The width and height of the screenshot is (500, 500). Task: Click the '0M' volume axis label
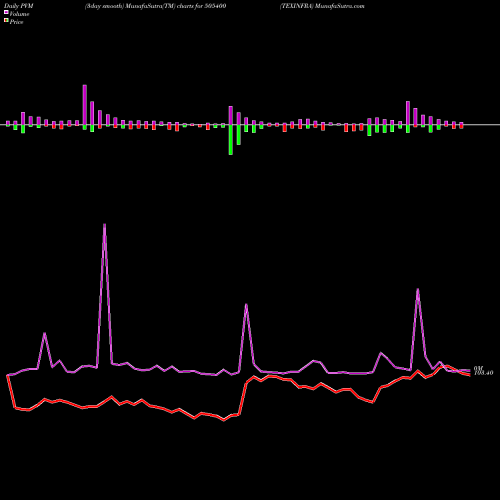[x=478, y=368]
